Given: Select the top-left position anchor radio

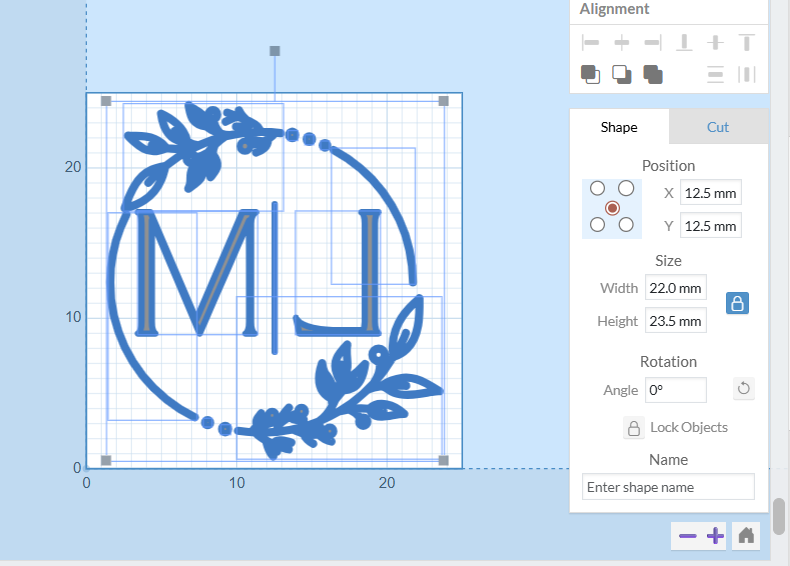Looking at the screenshot, I should point(598,188).
